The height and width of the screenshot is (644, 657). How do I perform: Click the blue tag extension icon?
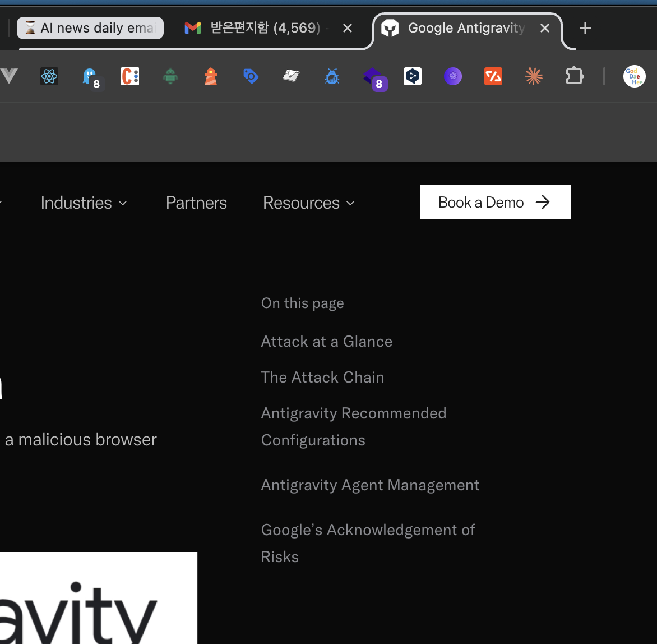tap(251, 76)
